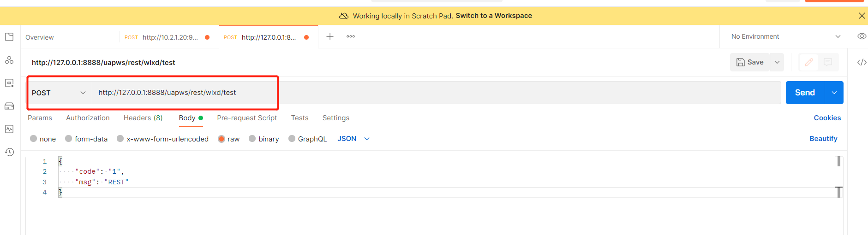This screenshot has height=235, width=868.
Task: Save the request
Action: coord(750,62)
